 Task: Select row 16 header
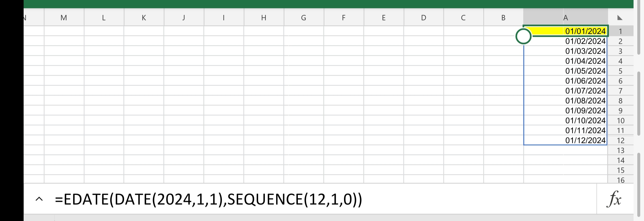[621, 180]
